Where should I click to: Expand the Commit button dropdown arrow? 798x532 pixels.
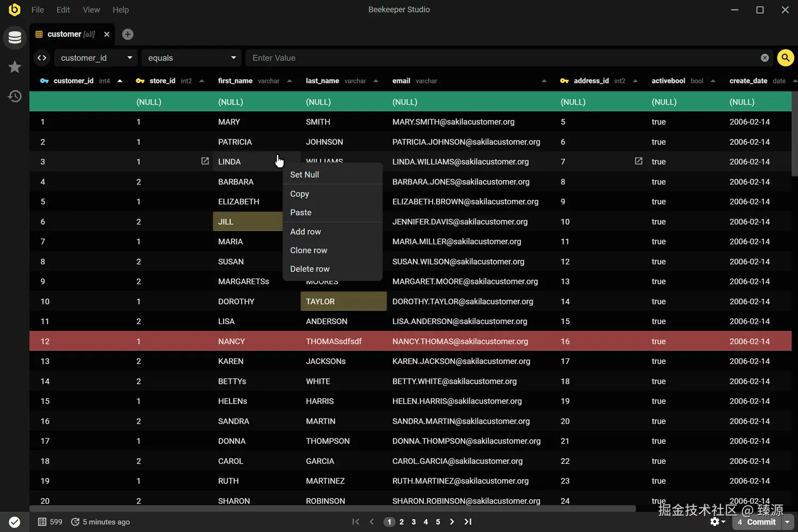click(x=787, y=522)
